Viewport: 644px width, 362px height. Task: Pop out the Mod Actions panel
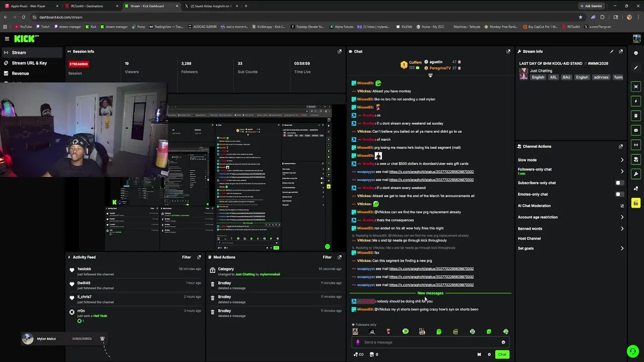[340, 257]
